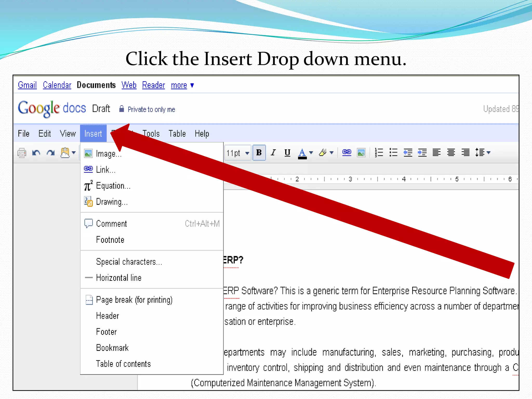Open the Calendar link
Image resolution: width=532 pixels, height=399 pixels.
point(57,85)
